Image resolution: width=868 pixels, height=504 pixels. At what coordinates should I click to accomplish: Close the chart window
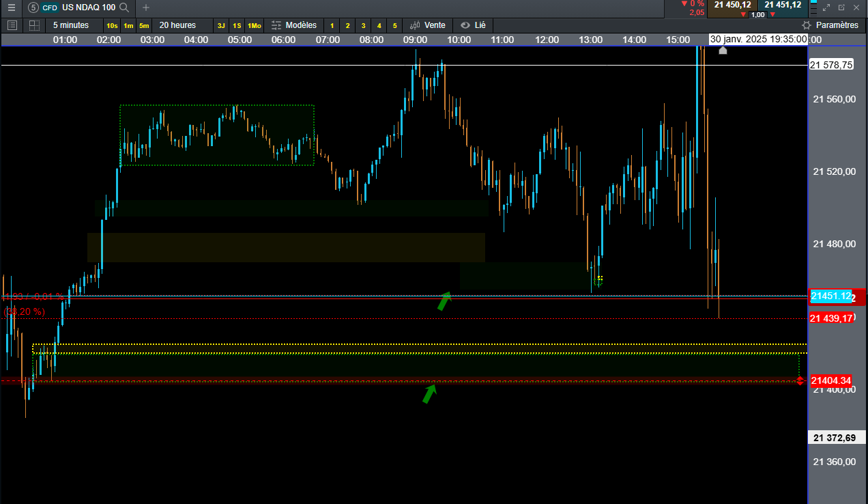(x=856, y=8)
